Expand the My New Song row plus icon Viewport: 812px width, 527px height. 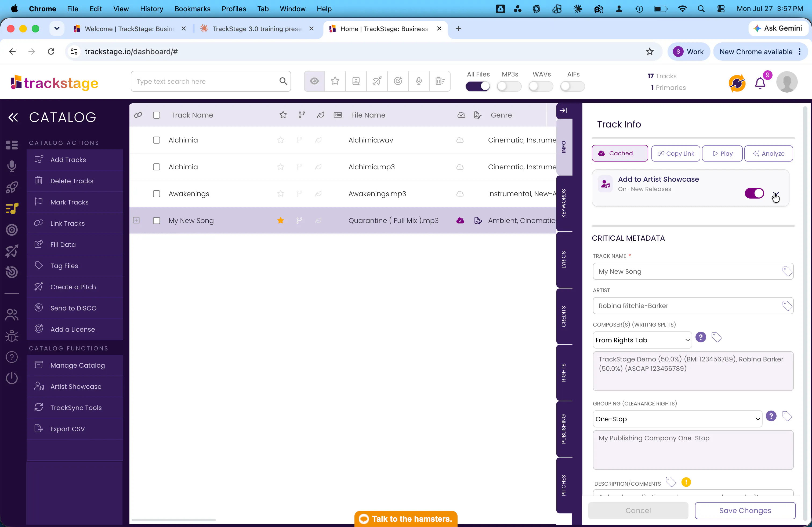(x=136, y=220)
